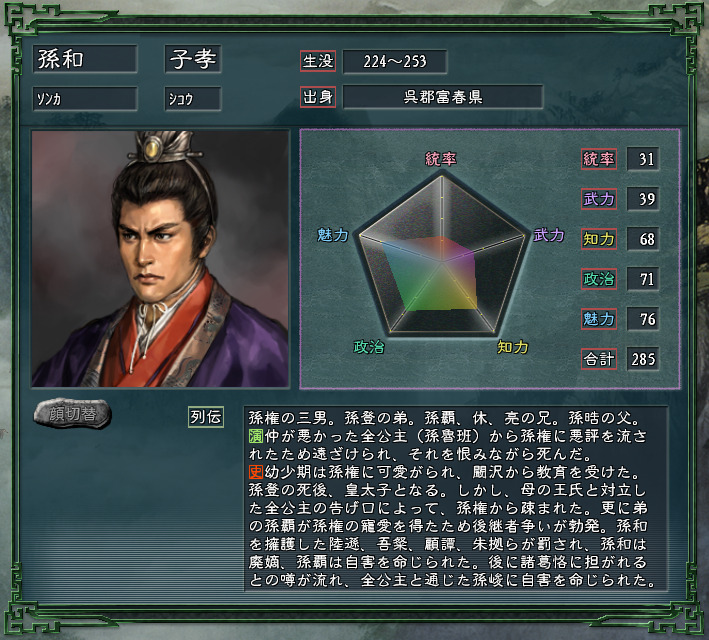Select the orange 史 marker in biography

(256, 472)
